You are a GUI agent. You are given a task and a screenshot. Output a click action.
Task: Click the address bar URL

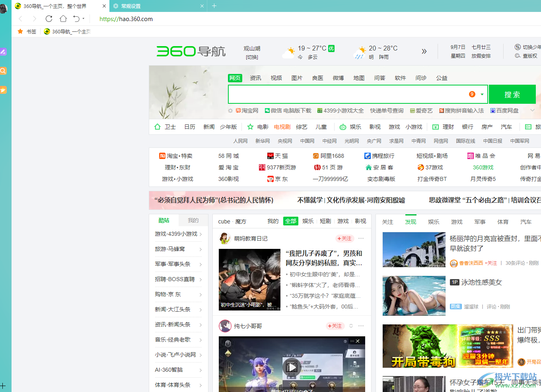click(126, 19)
